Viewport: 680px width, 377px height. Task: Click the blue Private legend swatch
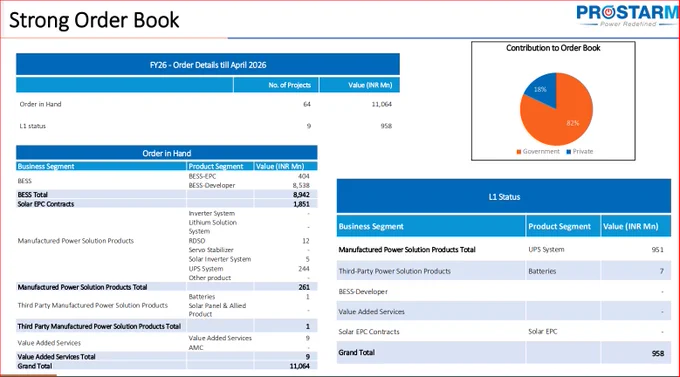coord(569,152)
